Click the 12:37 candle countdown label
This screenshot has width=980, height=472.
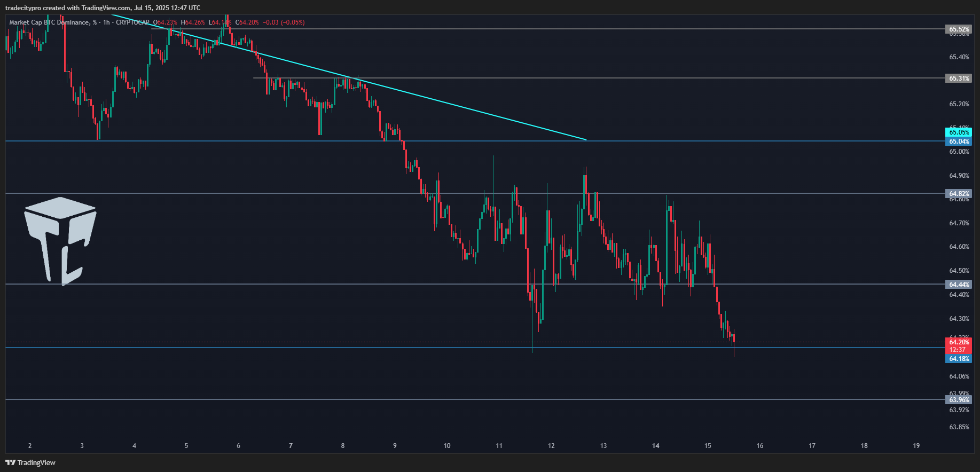(x=959, y=350)
